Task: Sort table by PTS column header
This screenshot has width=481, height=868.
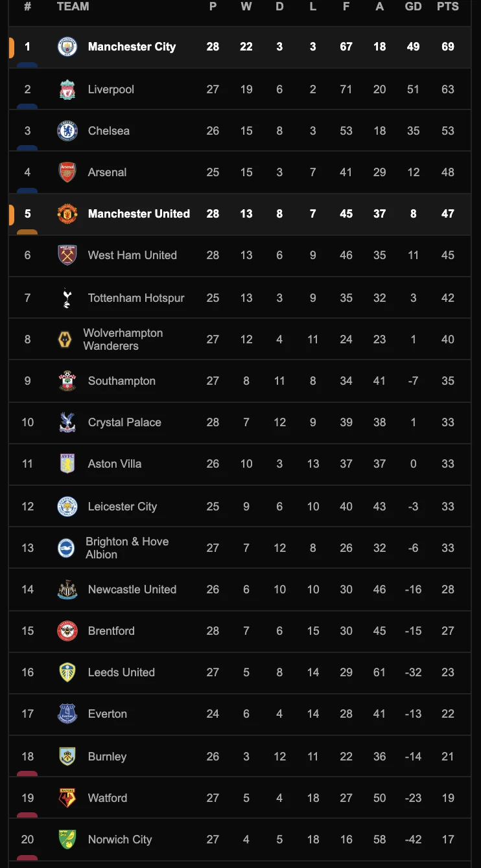Action: tap(448, 6)
